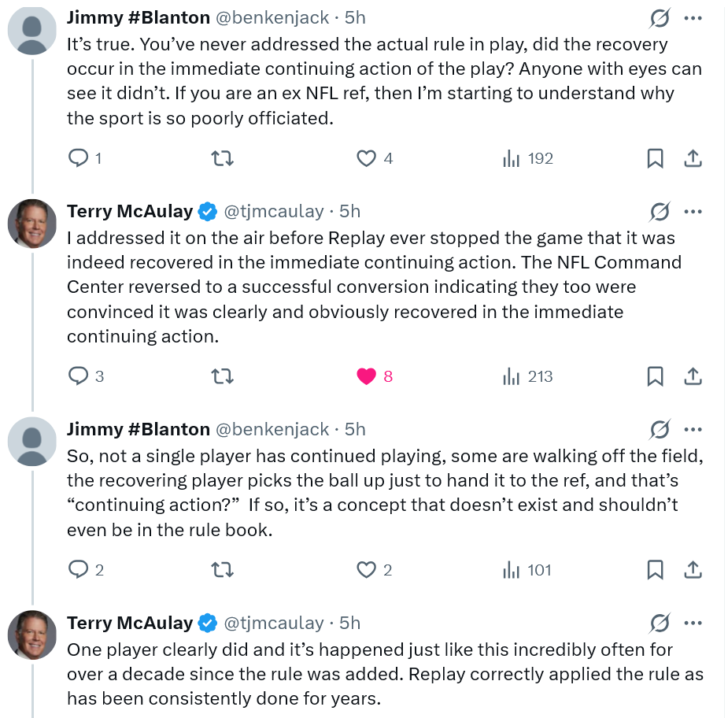Bookmark Jimmy's tweet with 192 views
Viewport: 728px width, 718px height.
tap(655, 159)
